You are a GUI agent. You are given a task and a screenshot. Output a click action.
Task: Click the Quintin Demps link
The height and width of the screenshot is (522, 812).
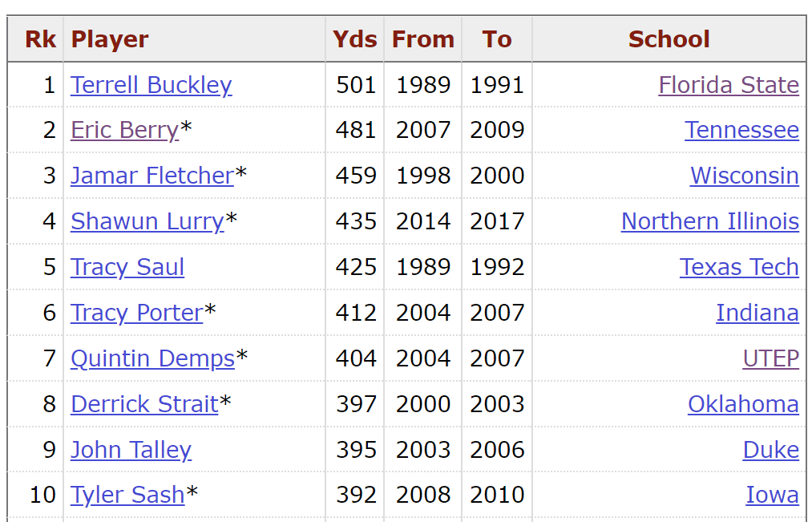click(x=153, y=358)
